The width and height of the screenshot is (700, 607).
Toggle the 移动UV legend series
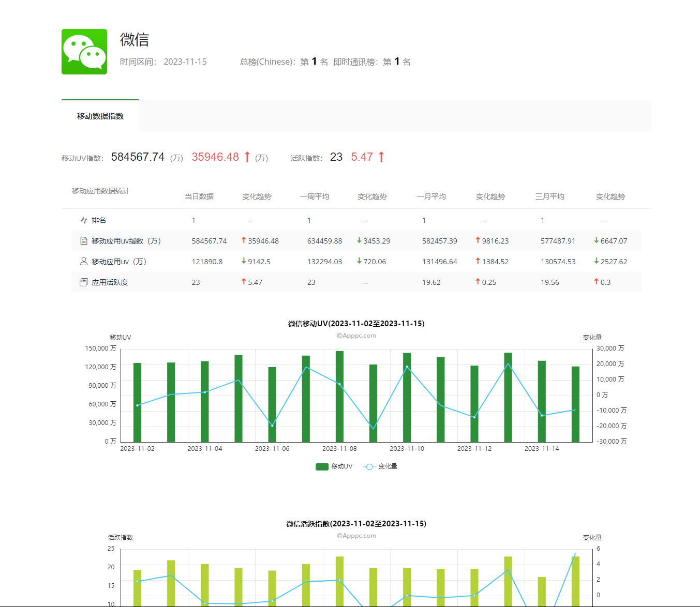coord(334,466)
